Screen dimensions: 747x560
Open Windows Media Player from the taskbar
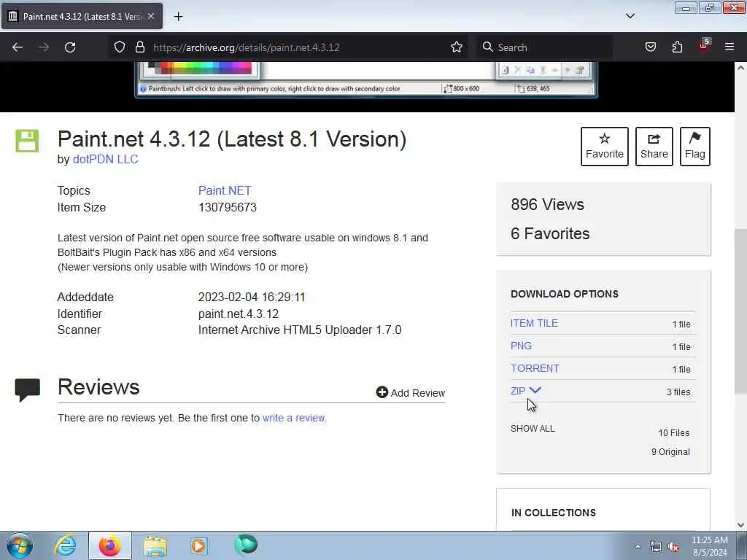(x=199, y=545)
